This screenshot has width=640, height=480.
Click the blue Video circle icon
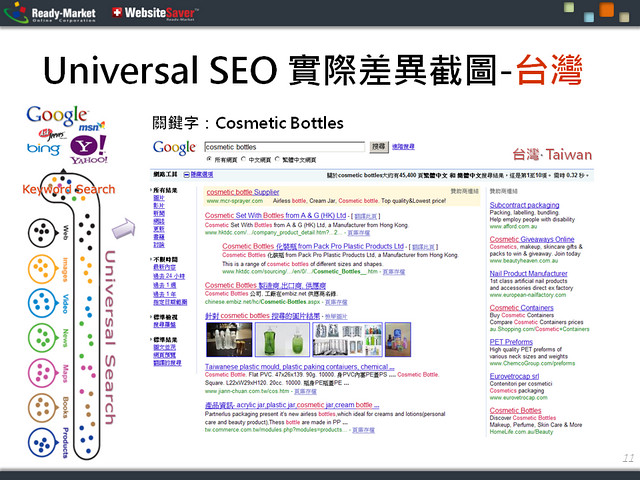42,303
